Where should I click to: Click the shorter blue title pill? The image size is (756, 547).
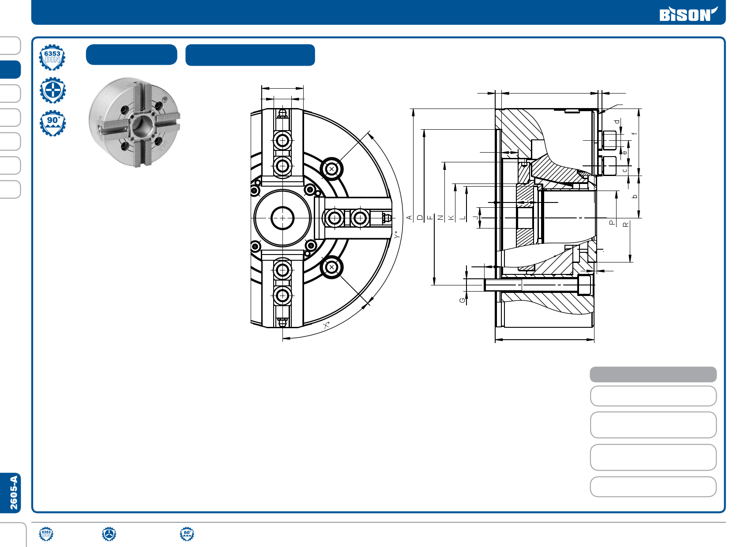pyautogui.click(x=132, y=55)
